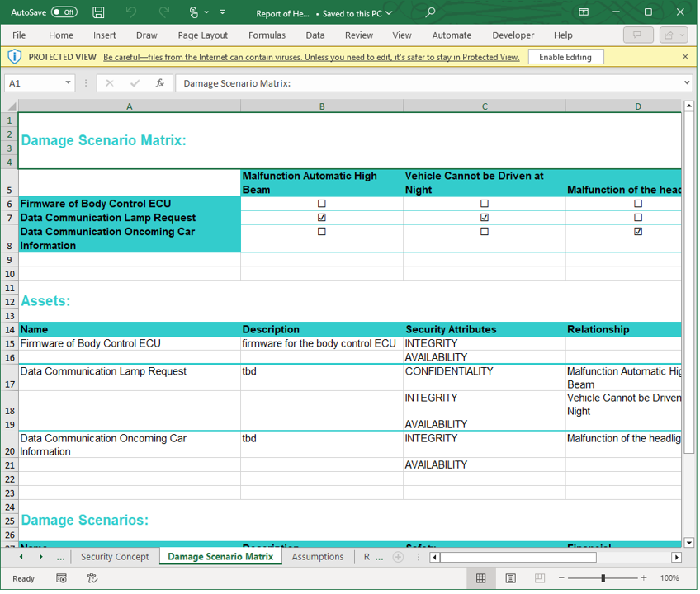Switch to the Security Concept sheet tab
Screen dimensions: 700x594
point(115,557)
